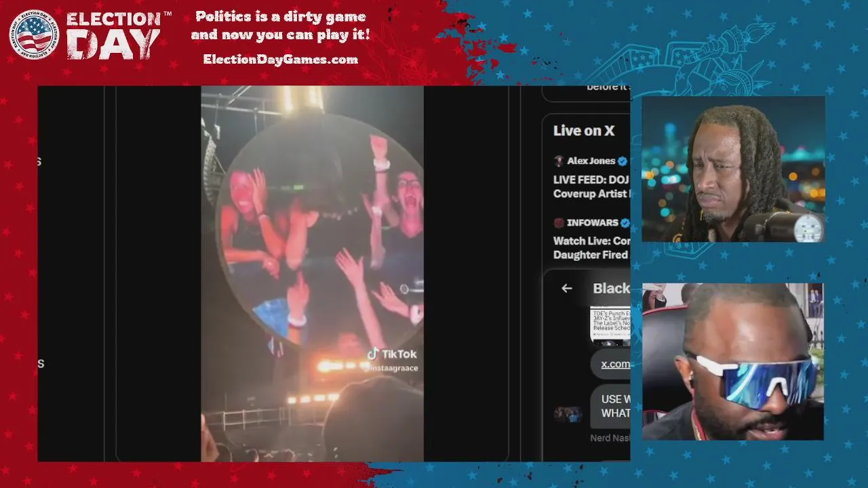Open the TDE's Punch article preview card
868x488 pixels.
[x=610, y=325]
